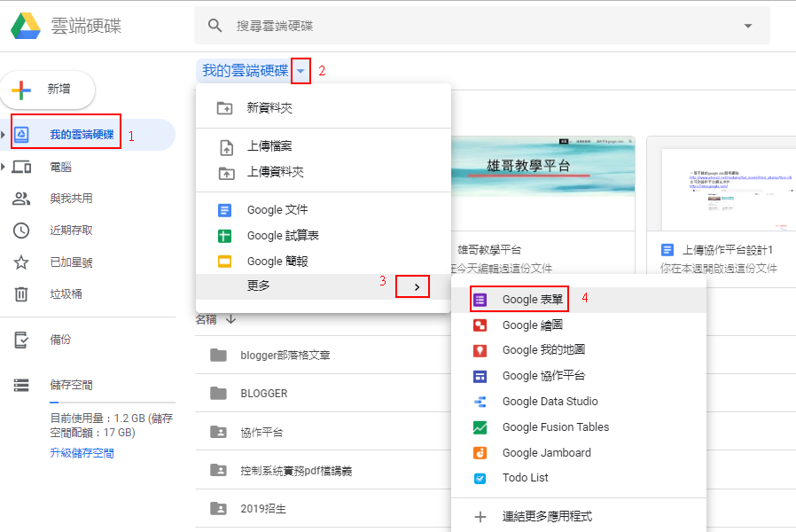Expand the 電腦 sidebar tree arrow
This screenshot has height=532, width=796.
(x=3, y=167)
